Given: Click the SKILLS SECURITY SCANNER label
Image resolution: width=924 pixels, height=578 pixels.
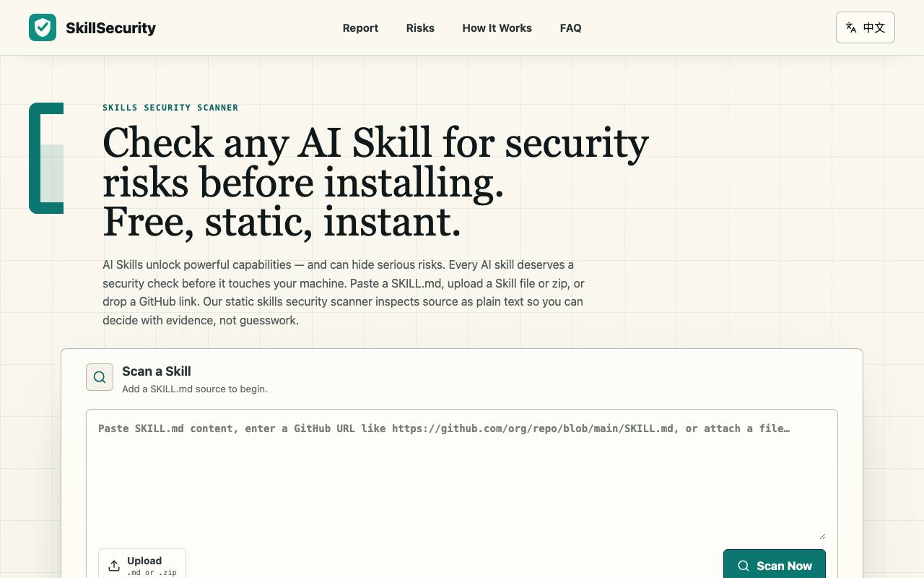Looking at the screenshot, I should click(170, 108).
